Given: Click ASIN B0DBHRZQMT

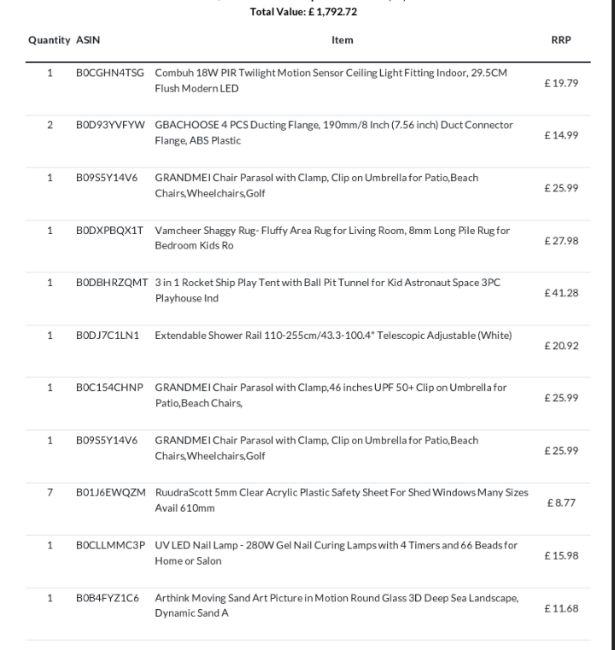Looking at the screenshot, I should [x=111, y=283].
